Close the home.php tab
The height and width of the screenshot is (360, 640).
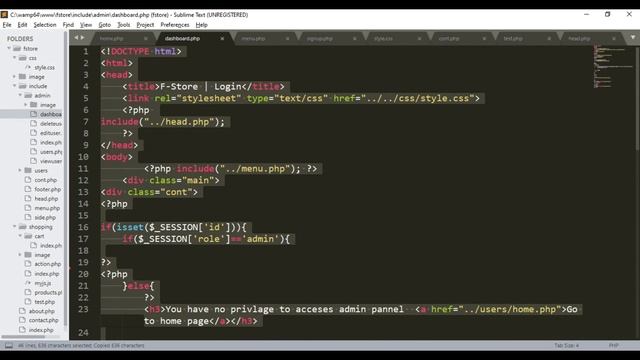click(x=145, y=38)
